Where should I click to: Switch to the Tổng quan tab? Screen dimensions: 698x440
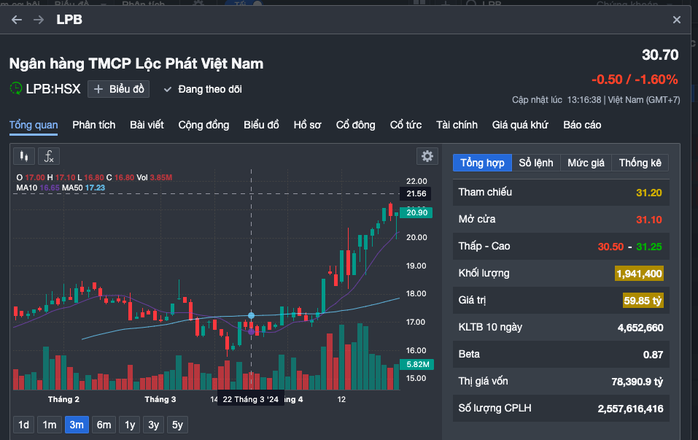[x=33, y=125]
